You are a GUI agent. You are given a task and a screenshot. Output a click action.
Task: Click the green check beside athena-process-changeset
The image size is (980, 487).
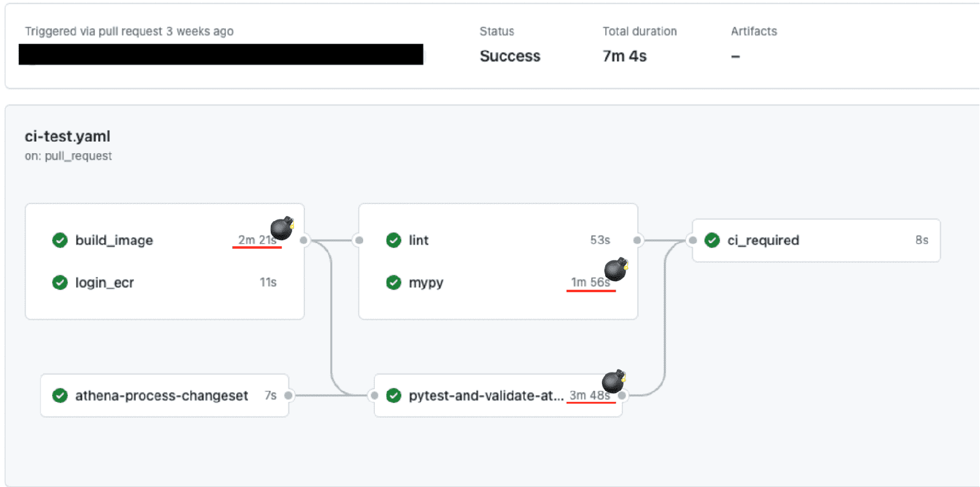tap(60, 396)
